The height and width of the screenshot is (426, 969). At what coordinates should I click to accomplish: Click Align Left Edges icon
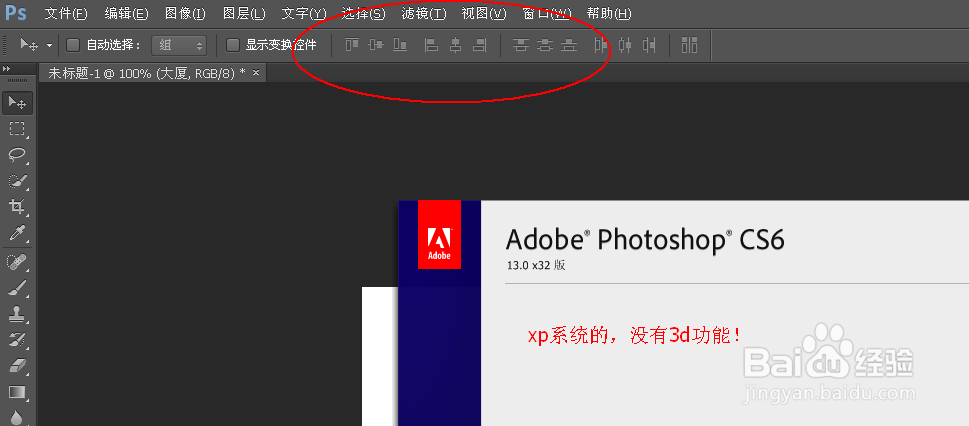click(x=431, y=45)
